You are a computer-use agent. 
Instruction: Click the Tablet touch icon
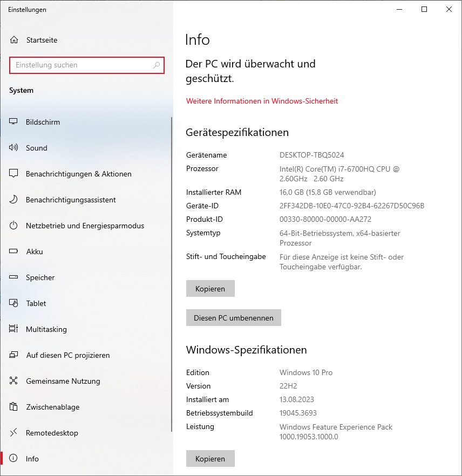point(13,303)
